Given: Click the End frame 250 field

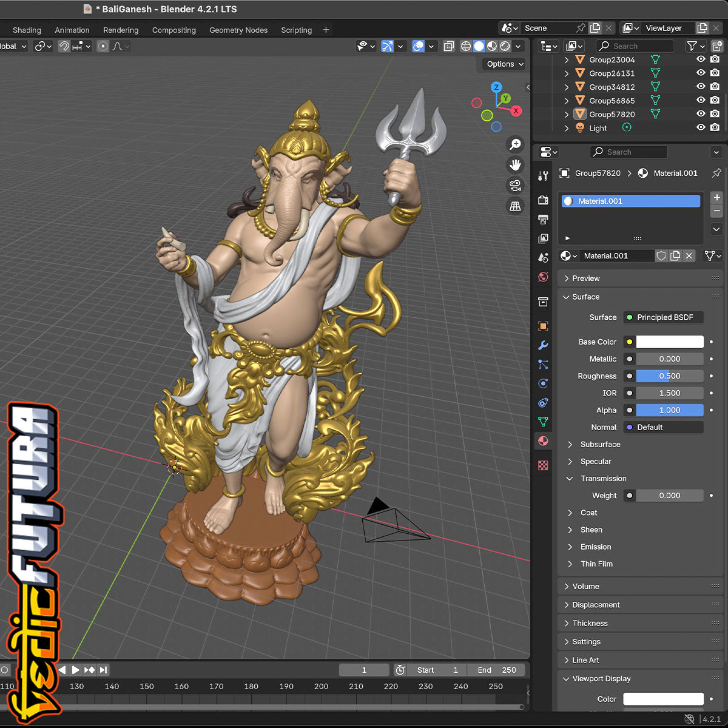Looking at the screenshot, I should (x=497, y=670).
